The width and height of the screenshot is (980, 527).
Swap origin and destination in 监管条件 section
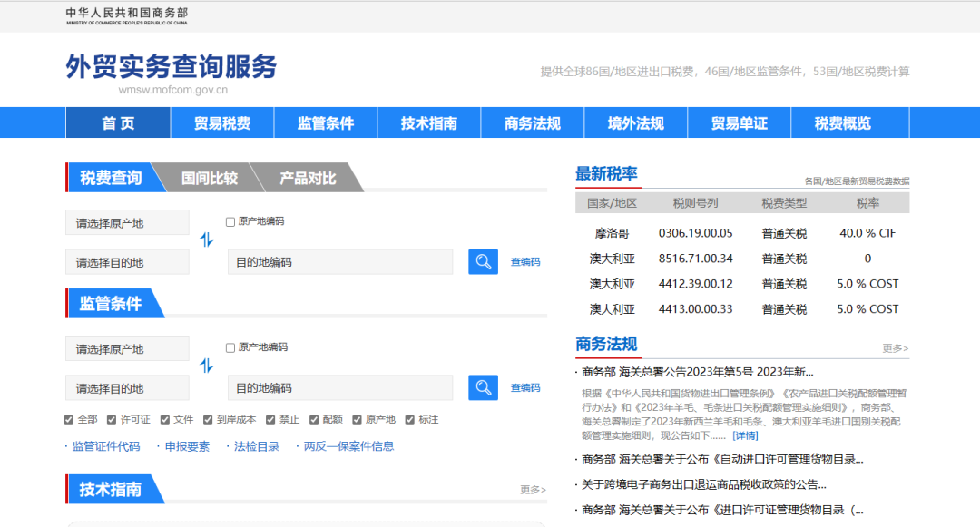click(207, 366)
